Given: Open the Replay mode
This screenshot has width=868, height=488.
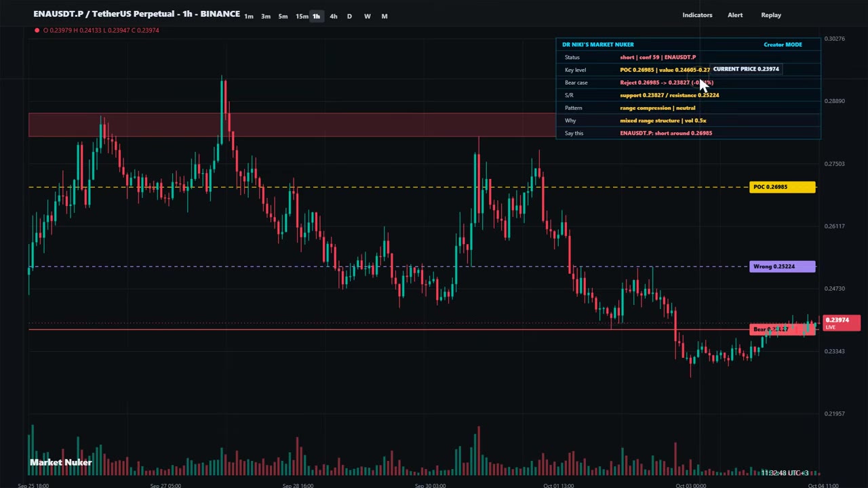Looking at the screenshot, I should (x=771, y=15).
